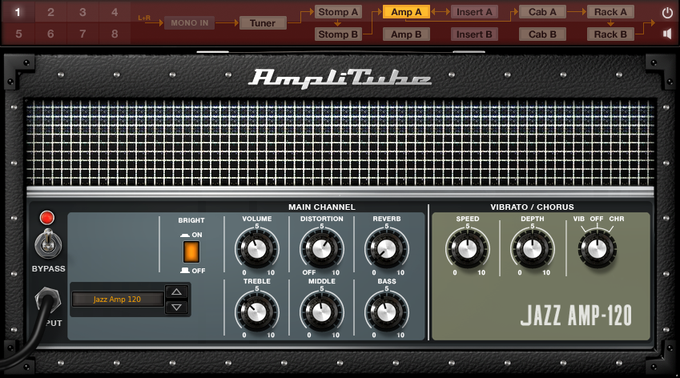Select previous amp model with down arrow
This screenshot has height=378, width=680.
tap(176, 307)
